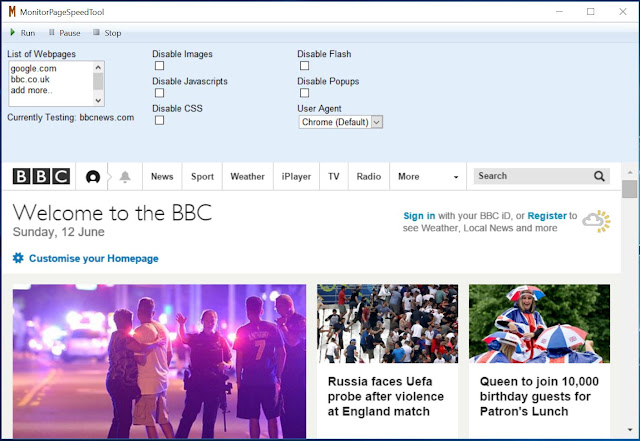Click the page scrollbar down arrow

[630, 430]
